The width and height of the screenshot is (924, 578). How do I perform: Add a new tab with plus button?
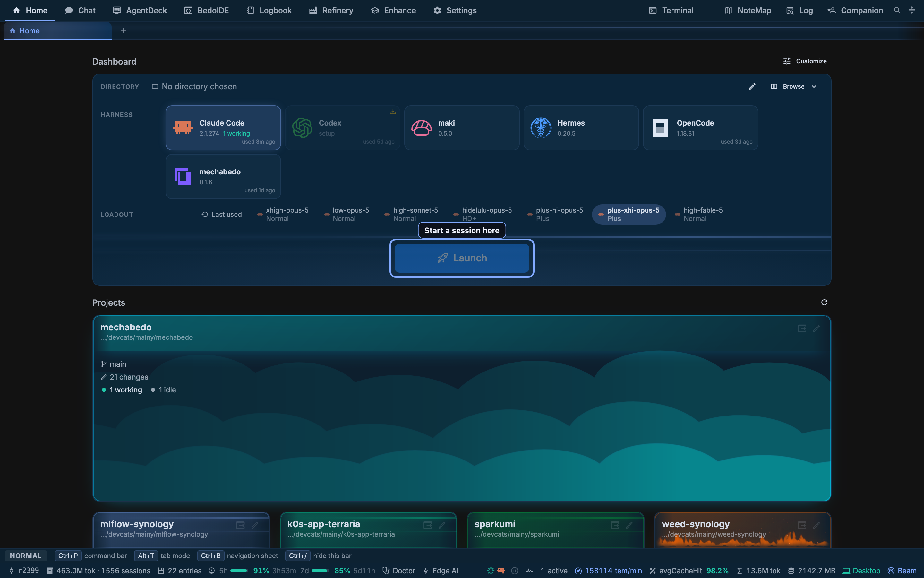(123, 31)
